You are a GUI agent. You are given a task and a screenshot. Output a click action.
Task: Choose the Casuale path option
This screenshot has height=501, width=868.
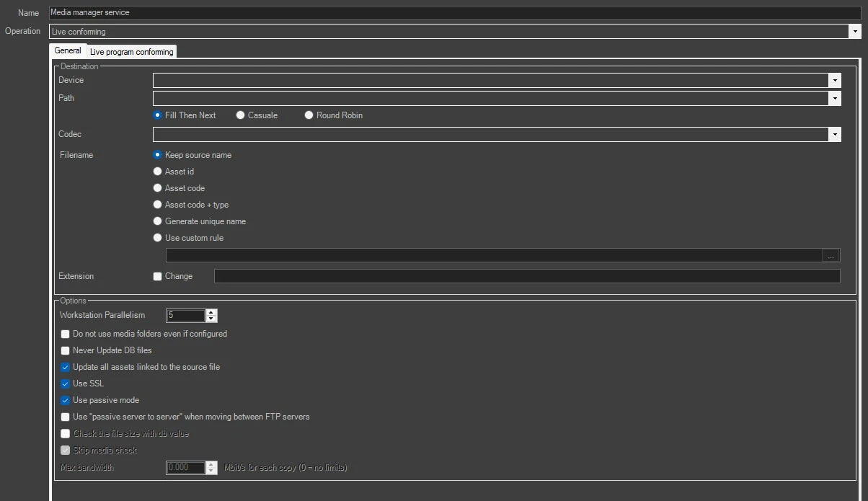click(x=241, y=115)
